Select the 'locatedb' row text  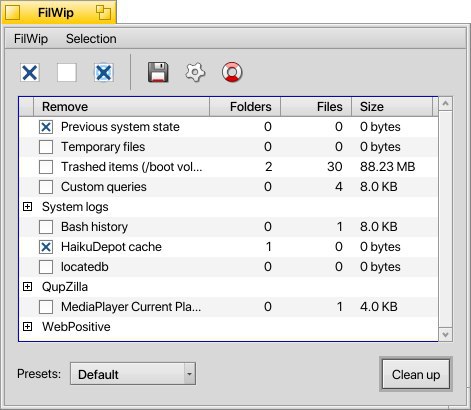(x=85, y=267)
